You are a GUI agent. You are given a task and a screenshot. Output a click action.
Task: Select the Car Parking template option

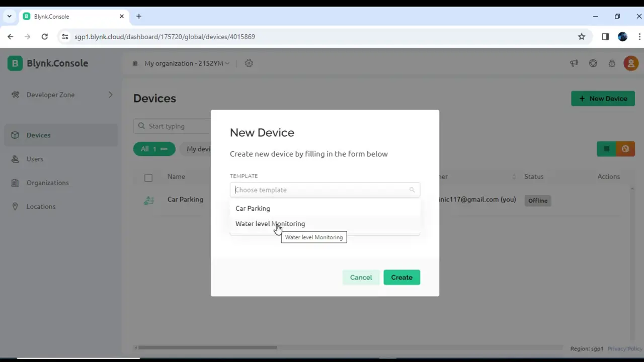pos(325,208)
